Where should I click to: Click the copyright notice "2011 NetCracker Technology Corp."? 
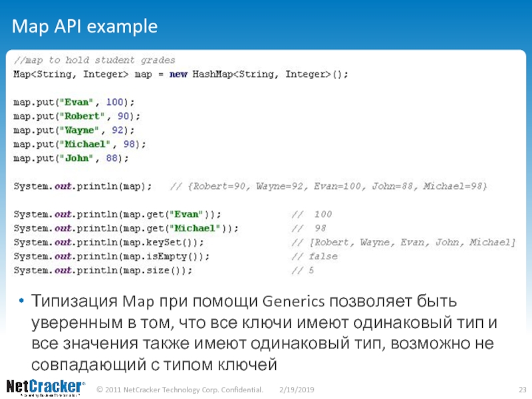point(180,390)
